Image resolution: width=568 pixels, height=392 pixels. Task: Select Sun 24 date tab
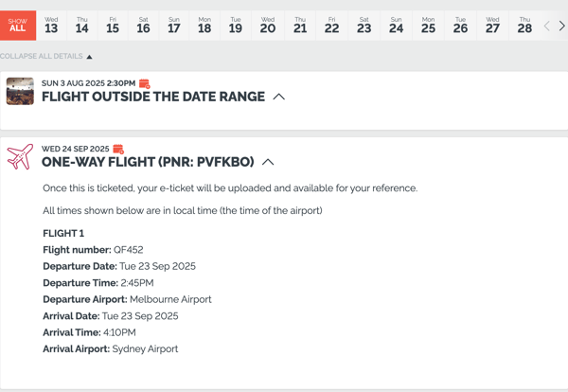click(396, 26)
